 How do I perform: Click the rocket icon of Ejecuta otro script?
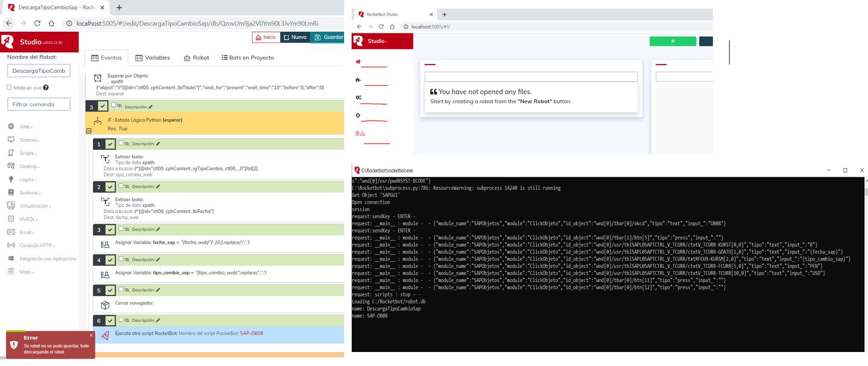105,335
